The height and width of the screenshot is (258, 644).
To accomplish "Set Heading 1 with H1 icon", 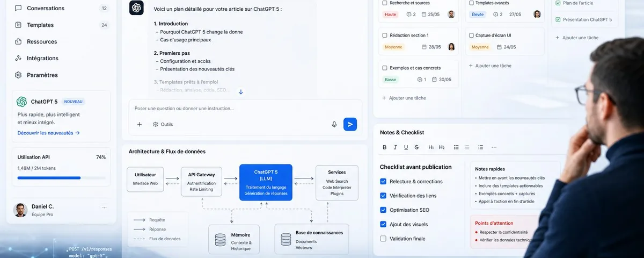I will [x=431, y=147].
